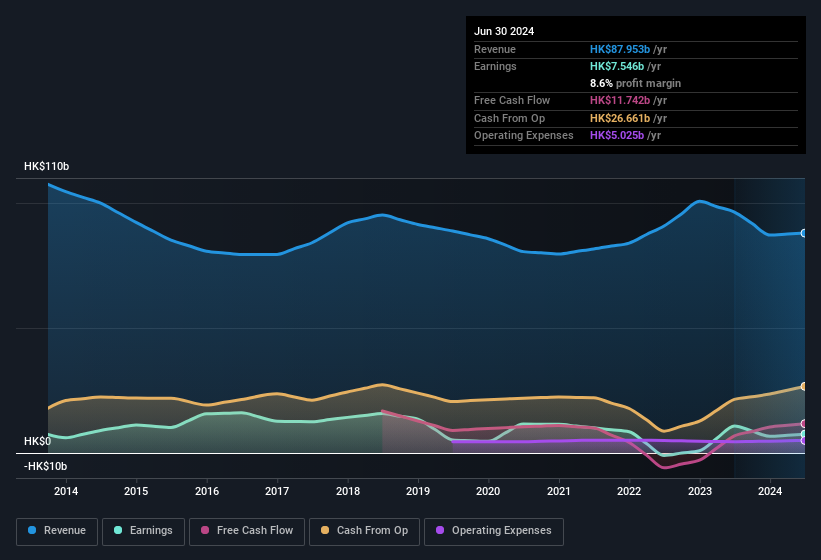Click the 2019 x-axis label
Screen dimensions: 821x560
coord(418,491)
